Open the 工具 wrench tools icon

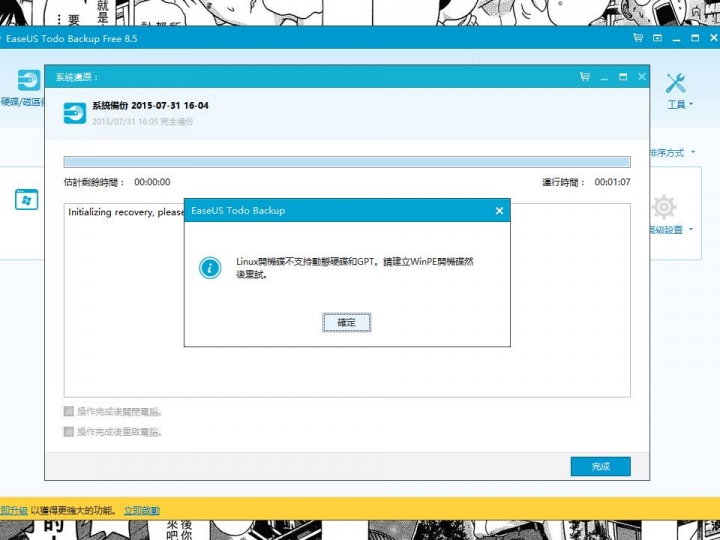point(675,83)
